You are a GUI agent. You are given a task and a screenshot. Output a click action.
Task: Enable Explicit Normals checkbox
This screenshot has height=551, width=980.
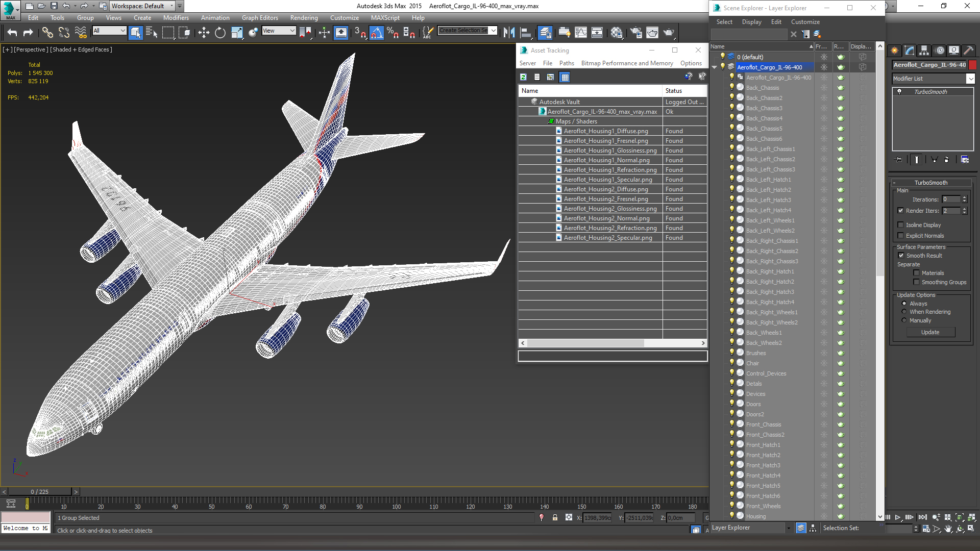(900, 236)
